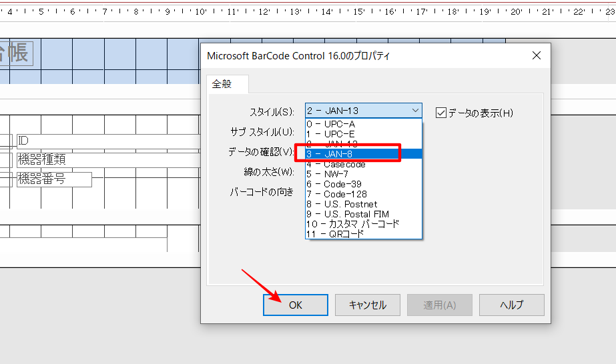Click the バーコードの向き label

(x=262, y=192)
